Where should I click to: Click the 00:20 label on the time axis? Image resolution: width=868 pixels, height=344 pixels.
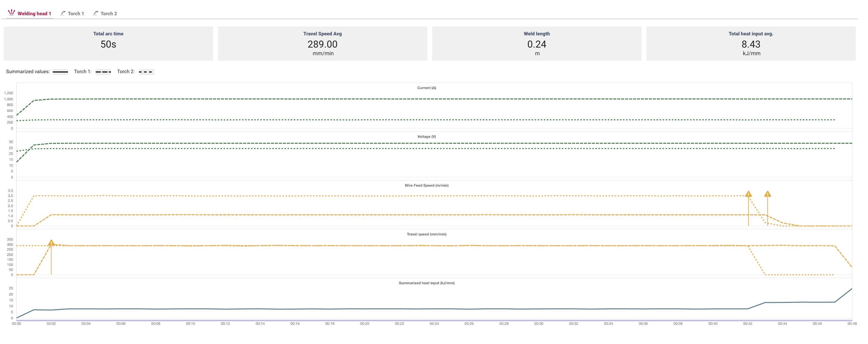(365, 324)
